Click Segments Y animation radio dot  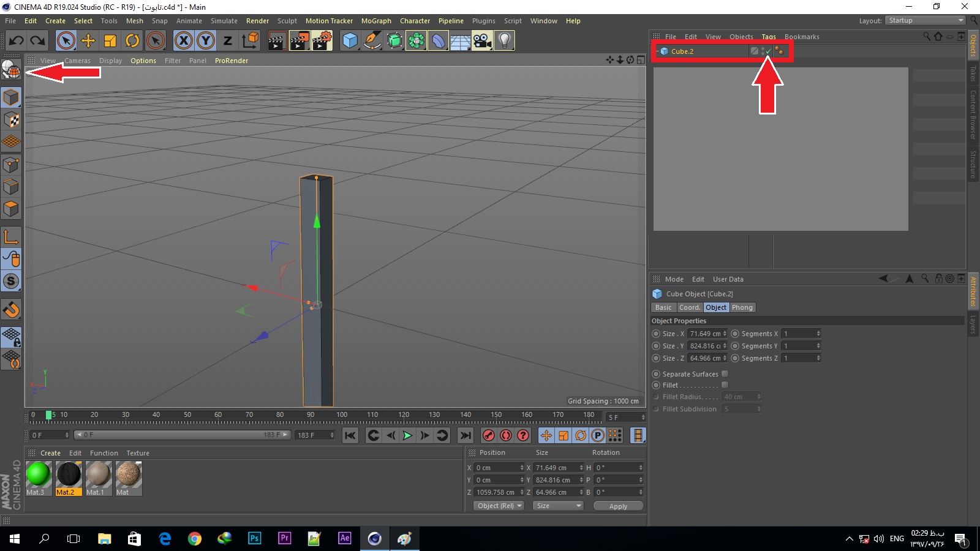735,346
